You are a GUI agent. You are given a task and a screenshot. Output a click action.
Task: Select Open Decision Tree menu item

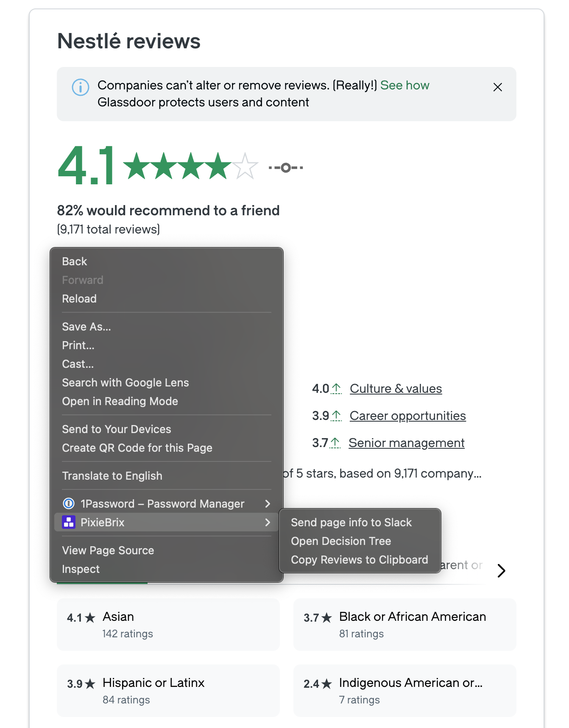click(341, 541)
